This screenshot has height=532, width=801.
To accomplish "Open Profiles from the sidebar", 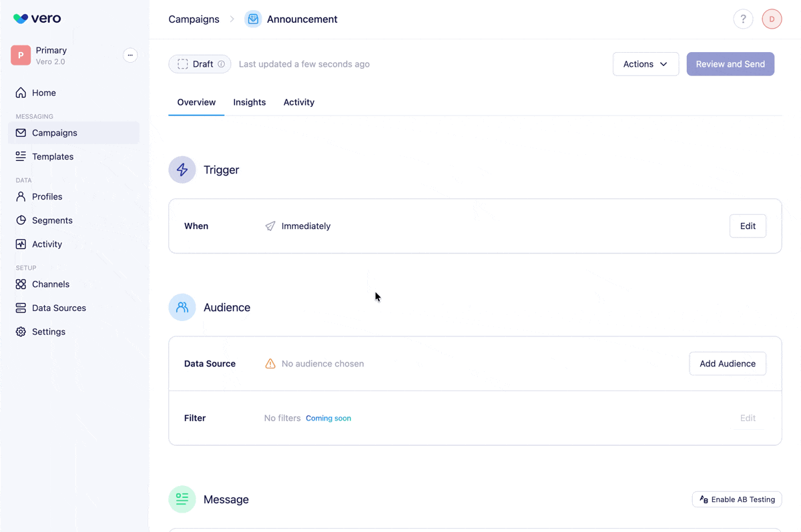I will 21,196.
